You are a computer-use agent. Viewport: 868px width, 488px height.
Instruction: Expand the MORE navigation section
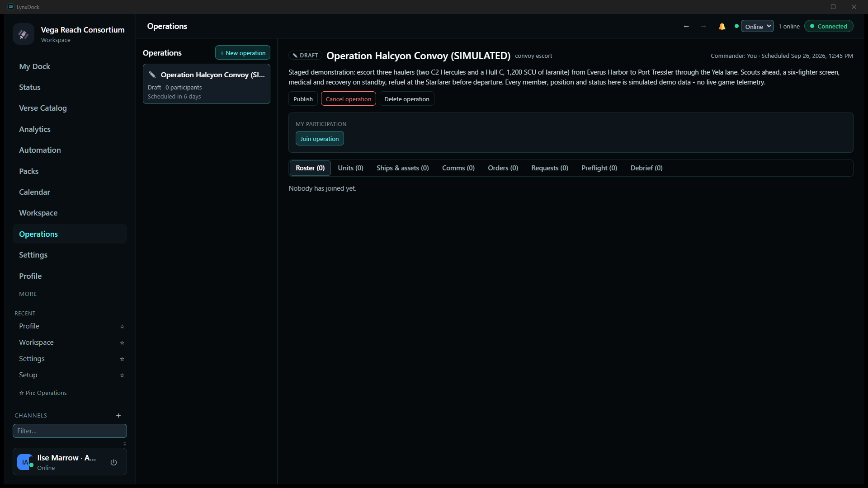point(28,294)
